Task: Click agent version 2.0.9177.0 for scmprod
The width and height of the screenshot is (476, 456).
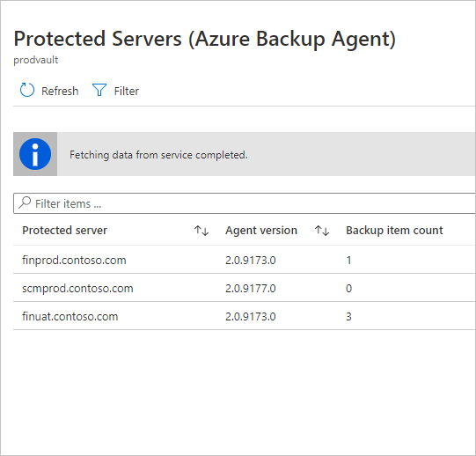Action: pos(251,288)
